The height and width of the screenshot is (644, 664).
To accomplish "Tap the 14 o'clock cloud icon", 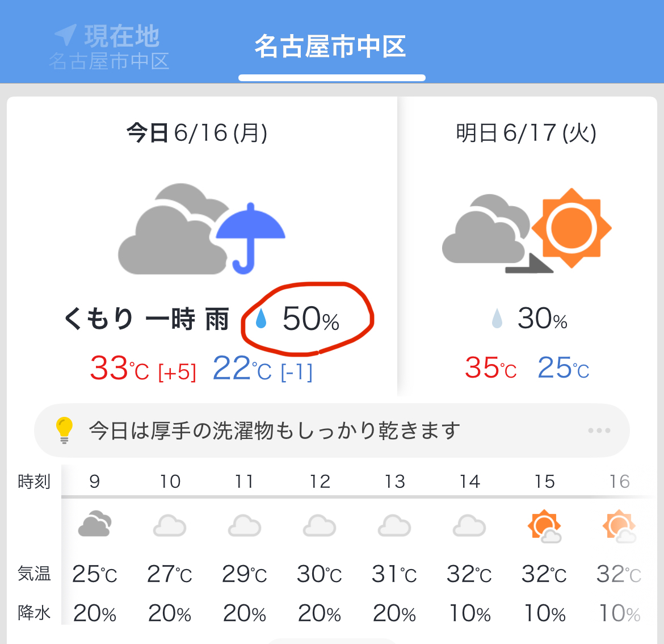I will point(469,525).
